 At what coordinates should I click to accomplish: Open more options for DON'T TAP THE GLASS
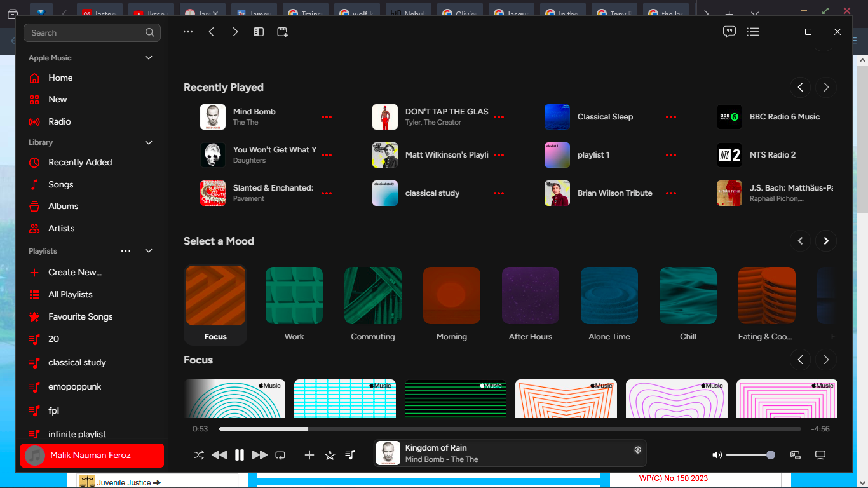[499, 117]
